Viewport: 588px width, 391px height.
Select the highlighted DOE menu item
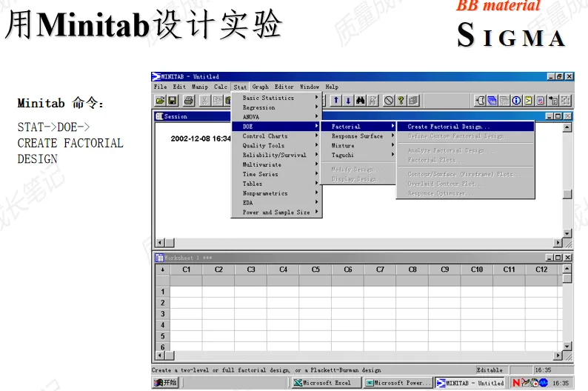(276, 127)
